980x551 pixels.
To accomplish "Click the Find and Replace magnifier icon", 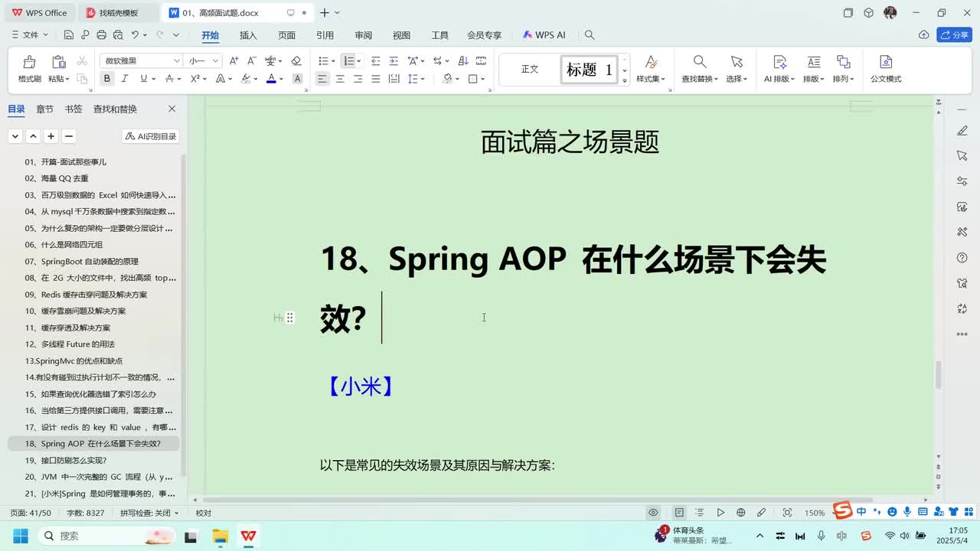I will point(700,62).
